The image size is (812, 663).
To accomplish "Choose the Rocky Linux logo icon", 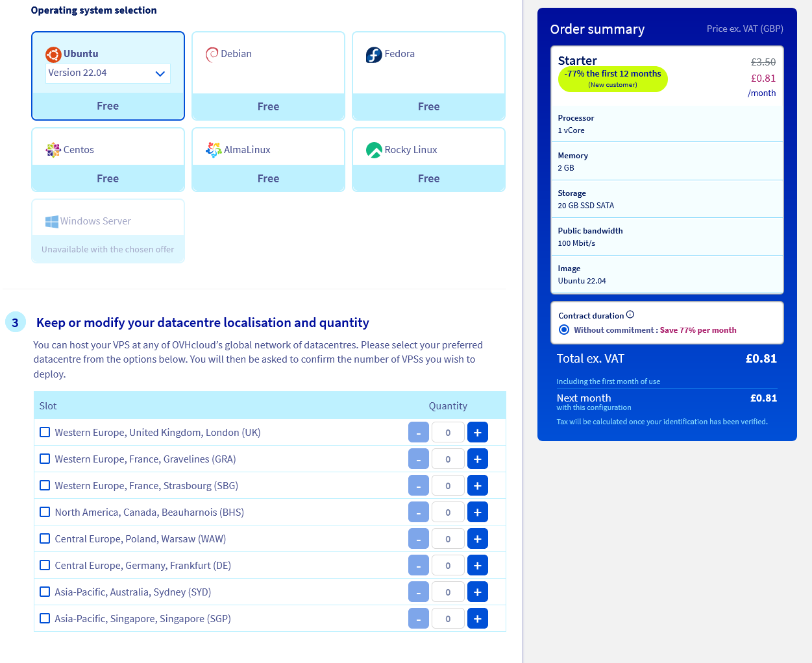I will pyautogui.click(x=374, y=150).
